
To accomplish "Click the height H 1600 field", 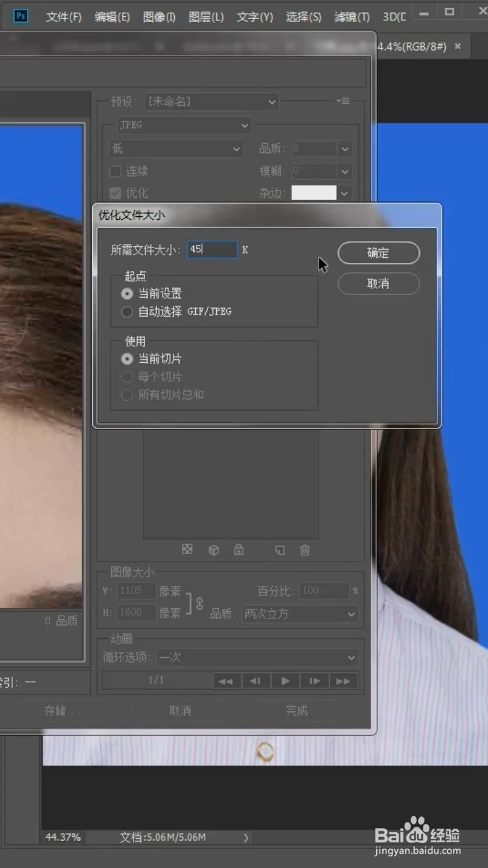I will pos(136,612).
